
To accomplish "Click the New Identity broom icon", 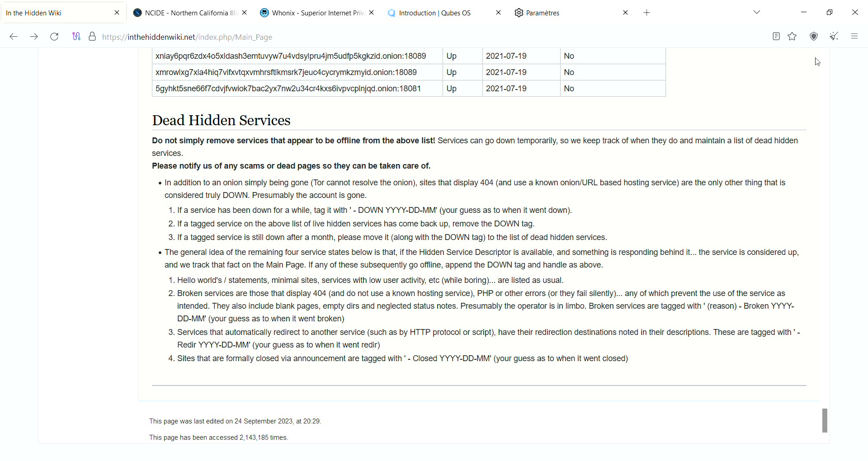I will pos(834,37).
